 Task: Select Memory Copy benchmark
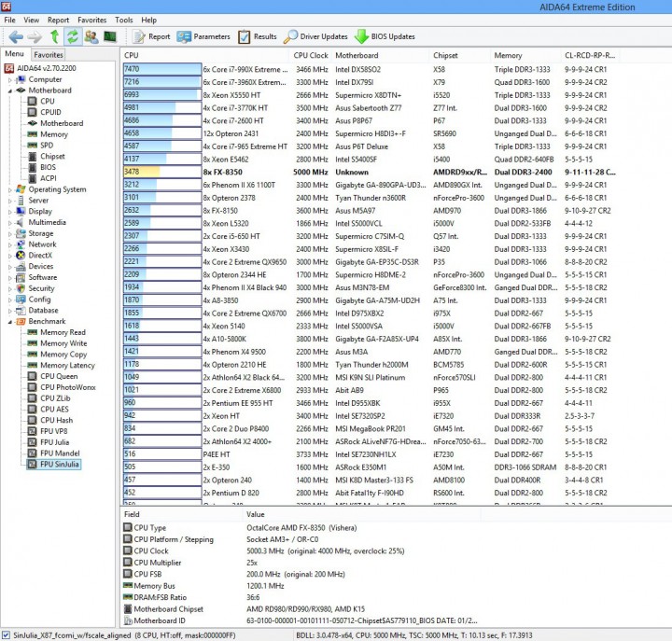58,355
